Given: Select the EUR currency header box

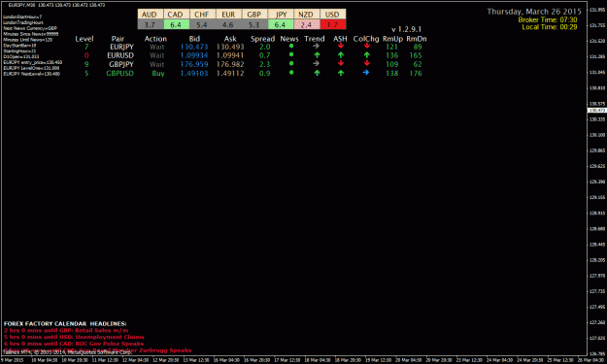Looking at the screenshot, I should pos(229,15).
